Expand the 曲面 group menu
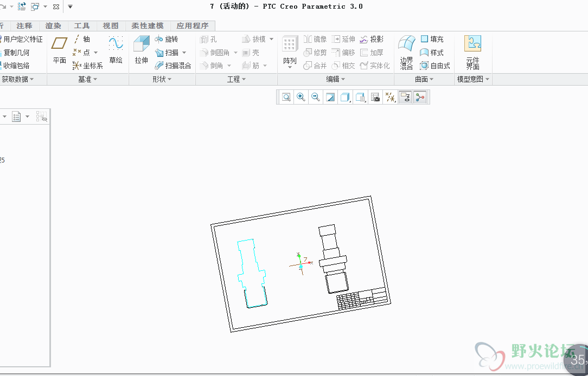Image resolution: width=588 pixels, height=376 pixels. point(424,79)
